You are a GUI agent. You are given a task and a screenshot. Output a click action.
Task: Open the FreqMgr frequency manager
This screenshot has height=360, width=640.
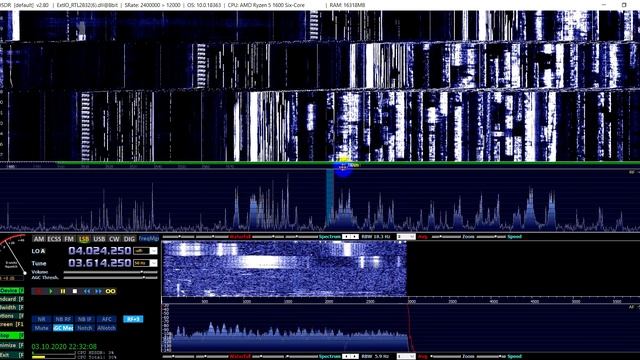(x=149, y=238)
